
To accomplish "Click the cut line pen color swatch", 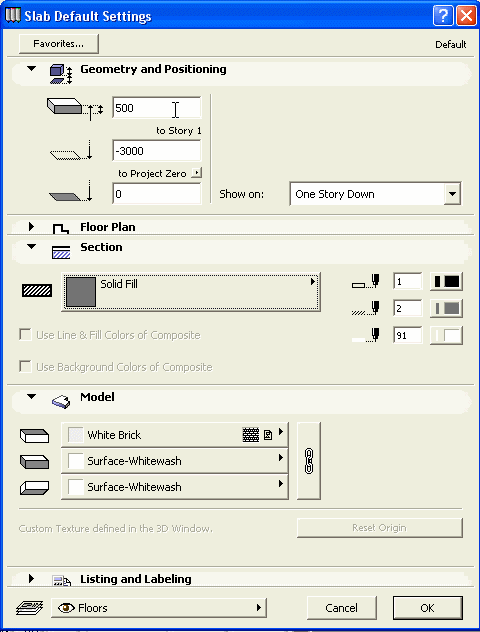I will tap(446, 281).
